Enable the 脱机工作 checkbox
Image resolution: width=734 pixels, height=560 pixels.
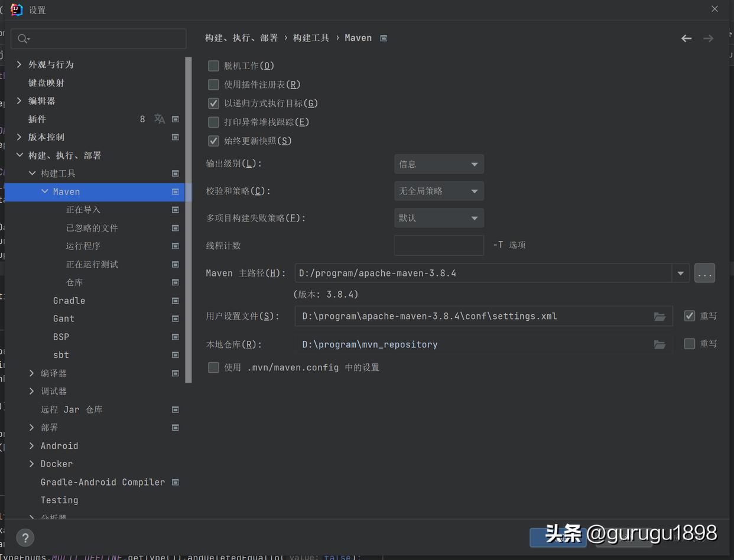click(213, 66)
